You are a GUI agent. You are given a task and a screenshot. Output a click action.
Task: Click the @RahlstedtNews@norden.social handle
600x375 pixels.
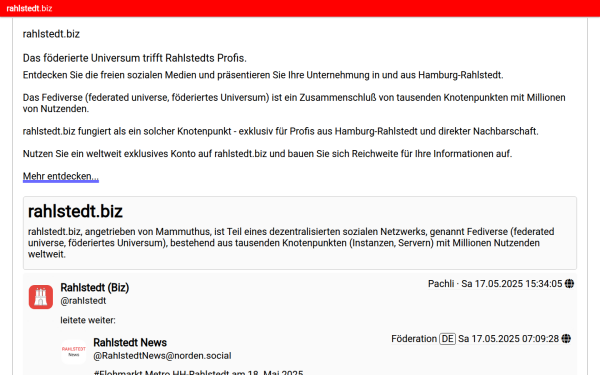click(162, 356)
